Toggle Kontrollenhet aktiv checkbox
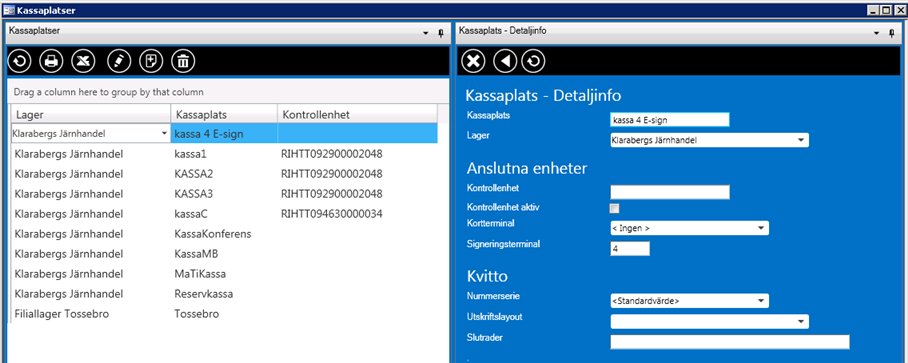 point(615,208)
